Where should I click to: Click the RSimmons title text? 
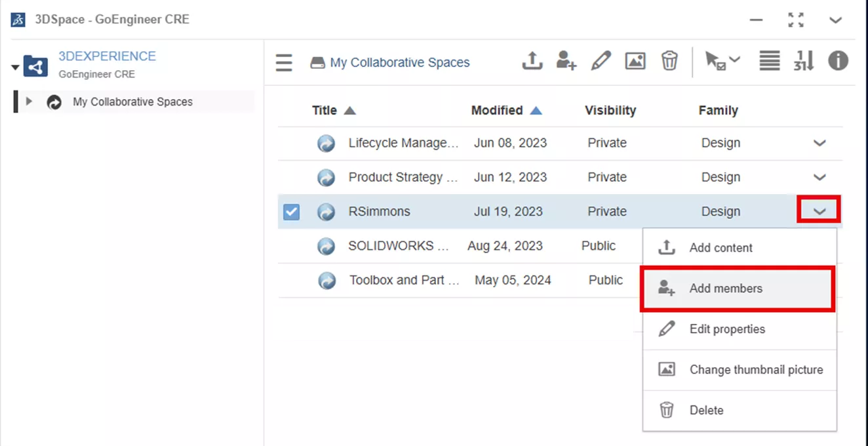(379, 212)
